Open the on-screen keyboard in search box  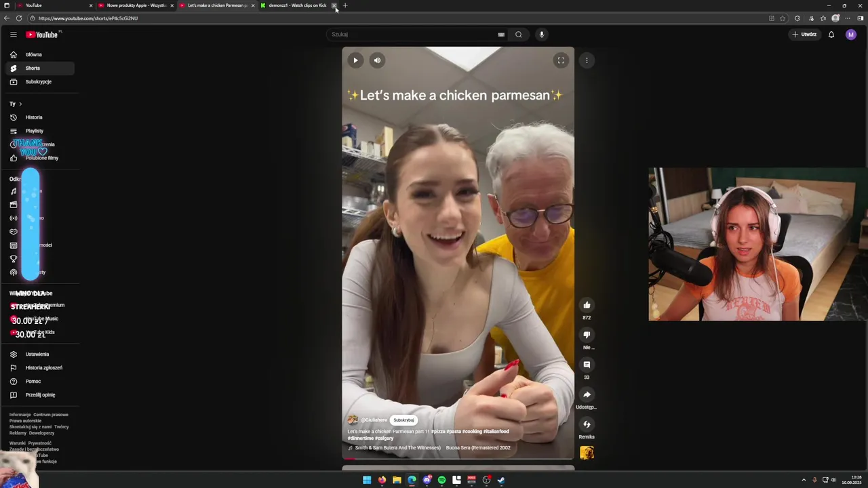tap(501, 35)
